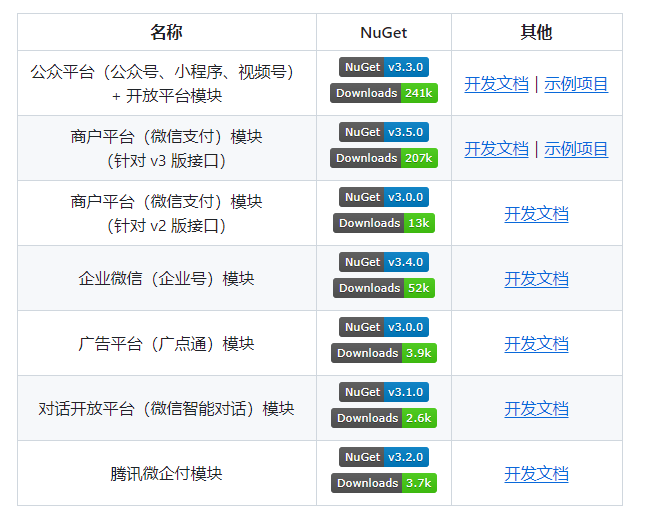Select the 腾讯微企付模块 cell
Viewport: 669px width, 527px height.
(x=167, y=473)
